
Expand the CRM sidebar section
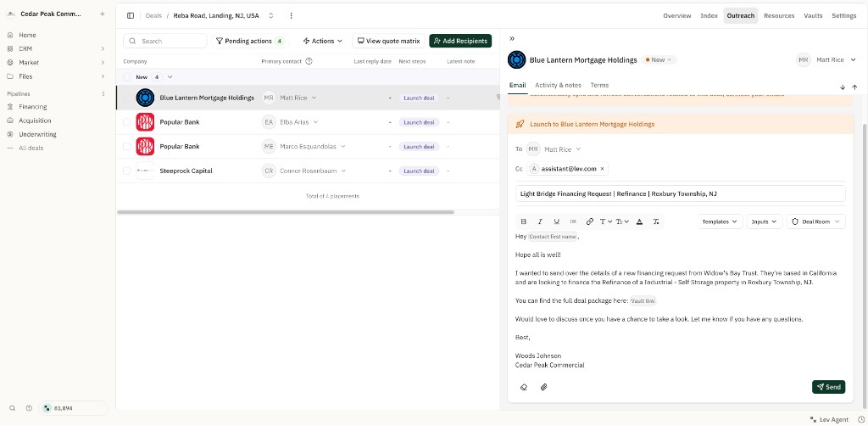[x=103, y=48]
